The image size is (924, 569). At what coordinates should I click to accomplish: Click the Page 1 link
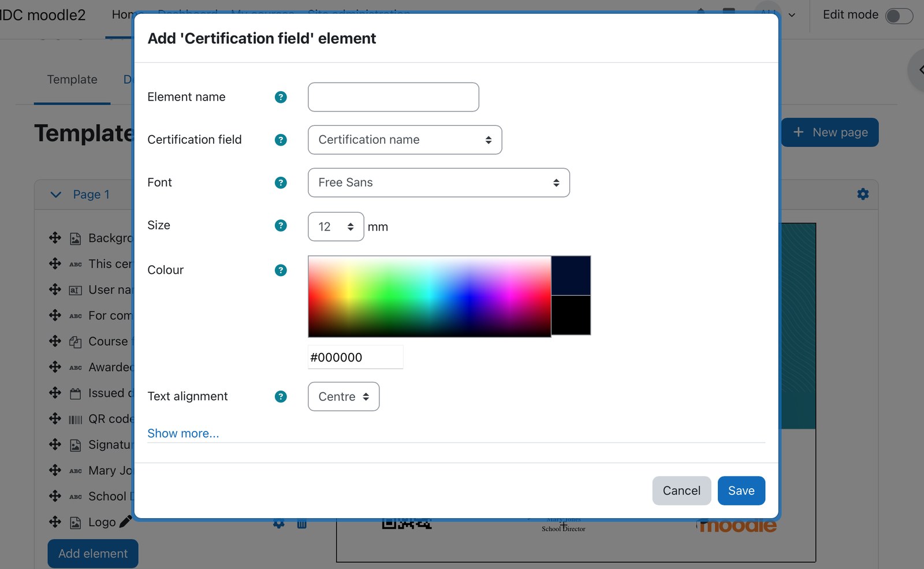91,195
